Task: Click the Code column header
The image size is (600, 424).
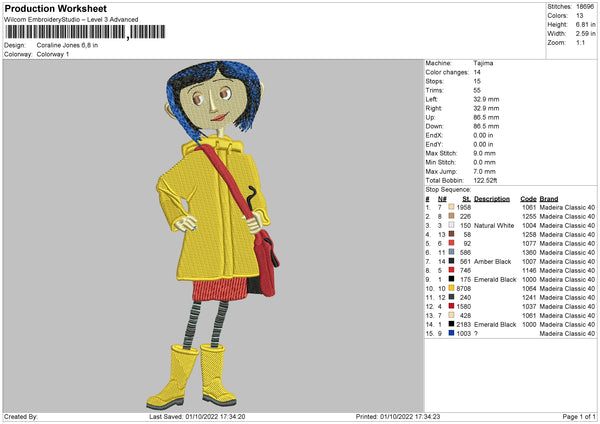Action: [528, 198]
